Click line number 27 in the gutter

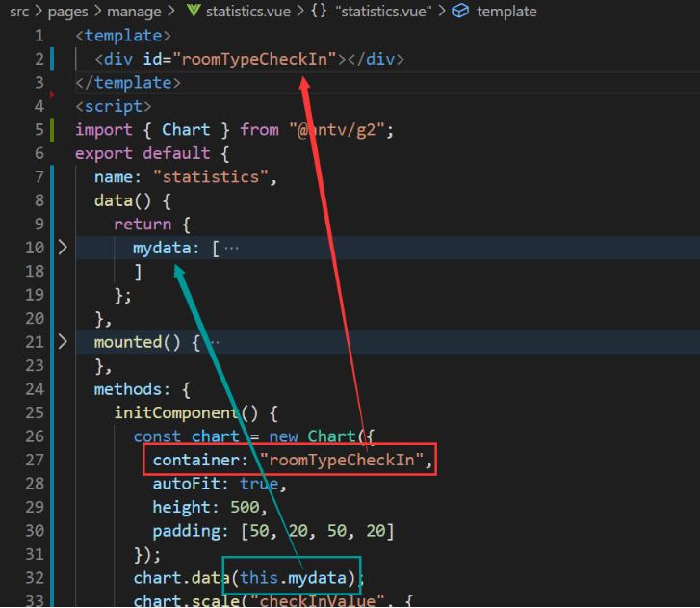(35, 460)
